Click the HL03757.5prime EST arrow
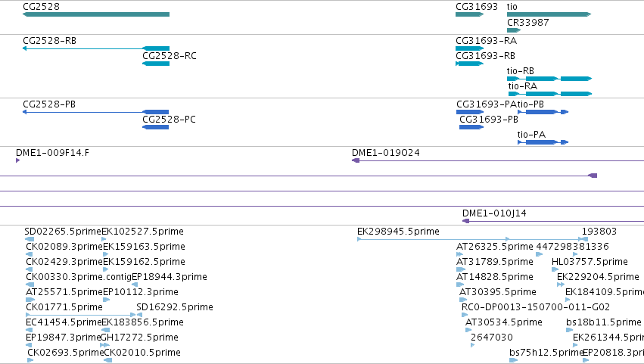 [555, 269]
